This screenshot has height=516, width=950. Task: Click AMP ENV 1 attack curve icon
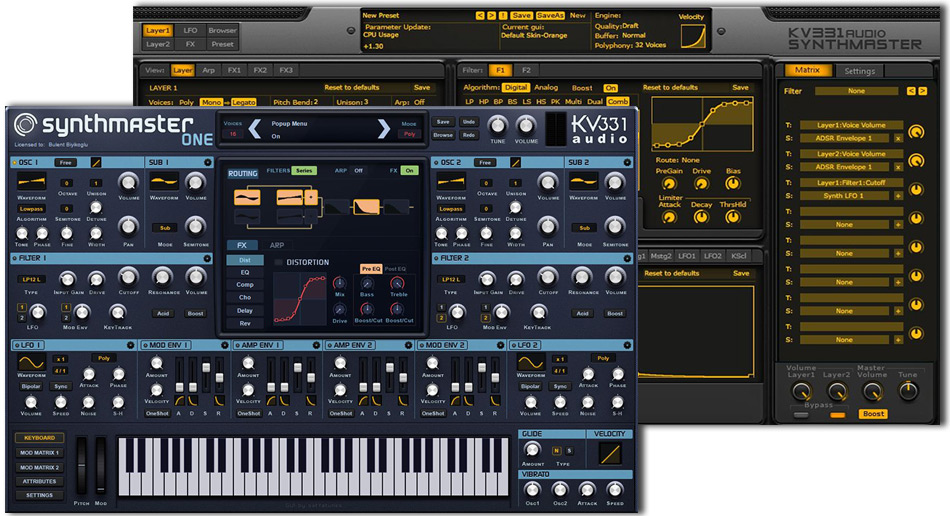click(271, 401)
